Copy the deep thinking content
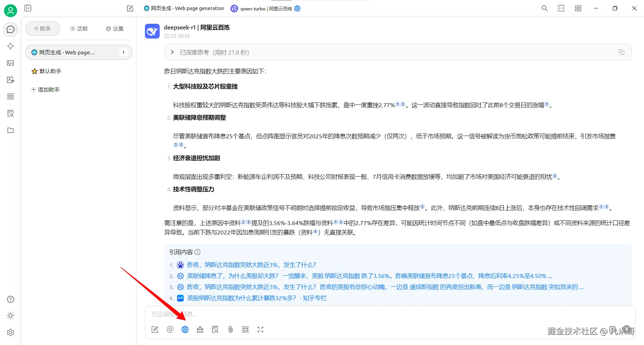 click(622, 52)
